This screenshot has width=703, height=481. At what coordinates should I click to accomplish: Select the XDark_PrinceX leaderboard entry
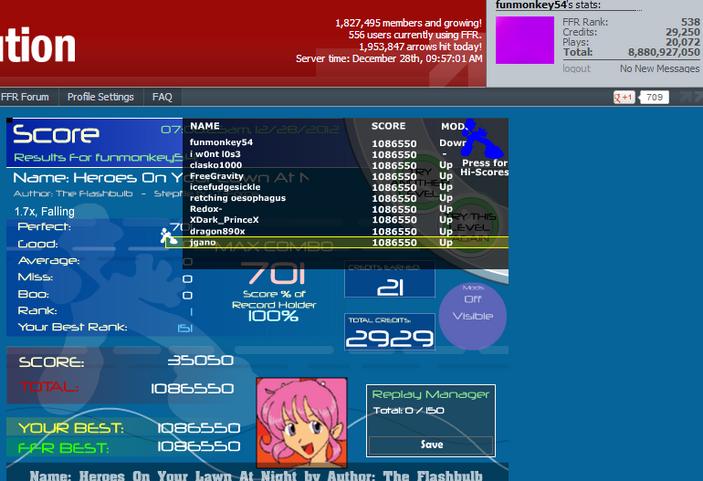(x=345, y=220)
